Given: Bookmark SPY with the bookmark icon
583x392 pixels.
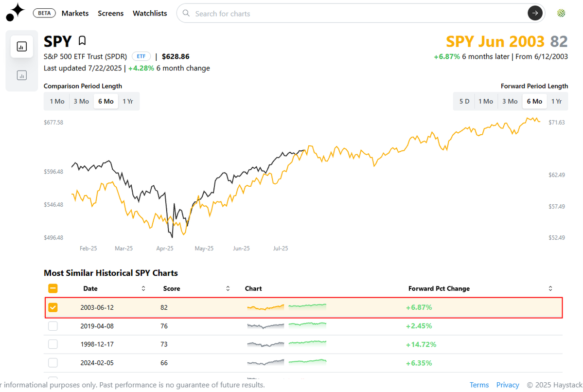Looking at the screenshot, I should pos(82,40).
